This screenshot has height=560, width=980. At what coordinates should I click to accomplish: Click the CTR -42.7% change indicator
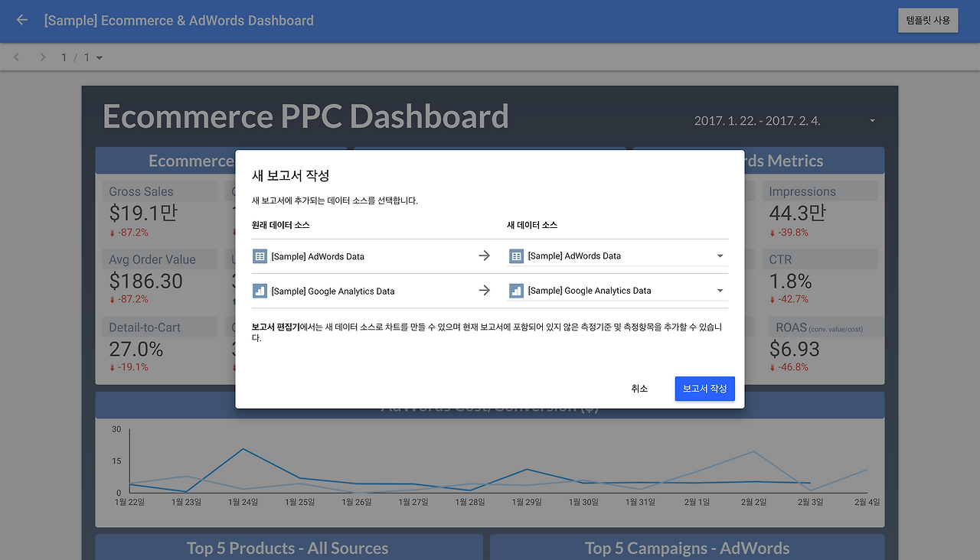point(789,299)
